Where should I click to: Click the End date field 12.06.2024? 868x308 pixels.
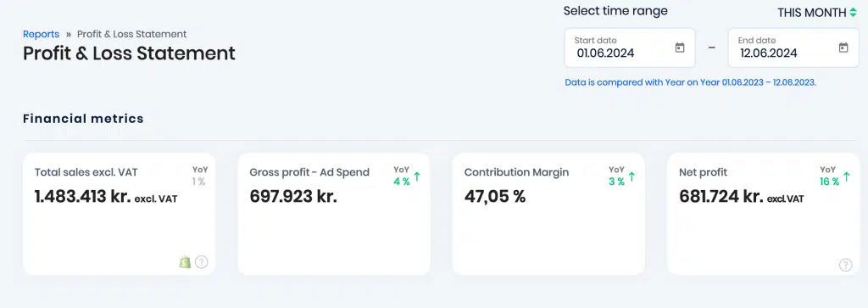(793, 48)
